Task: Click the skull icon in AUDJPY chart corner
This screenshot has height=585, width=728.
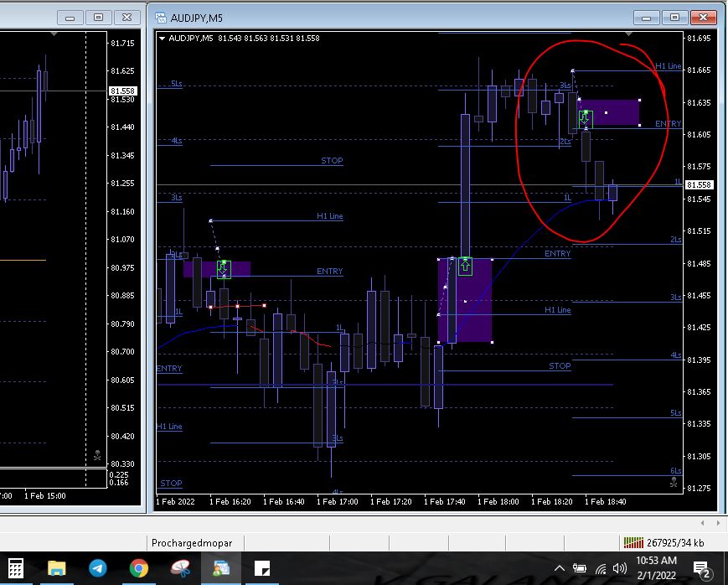Action: tap(674, 482)
